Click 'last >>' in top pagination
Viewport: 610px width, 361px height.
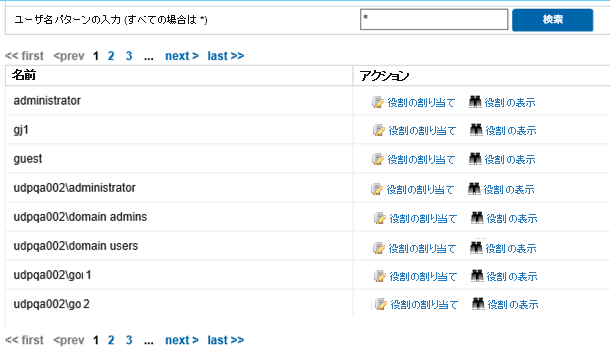tap(226, 56)
